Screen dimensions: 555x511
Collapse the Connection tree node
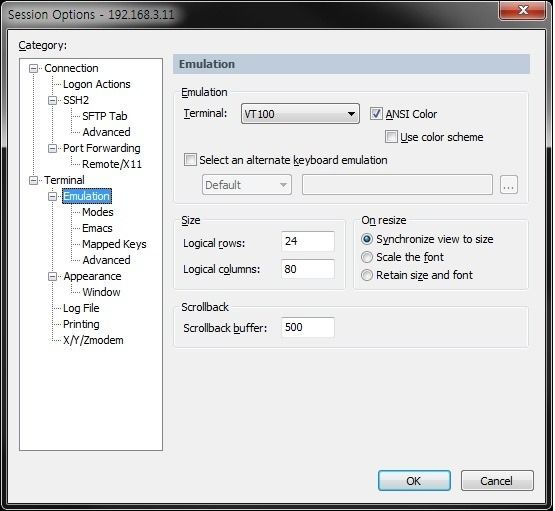(33, 68)
